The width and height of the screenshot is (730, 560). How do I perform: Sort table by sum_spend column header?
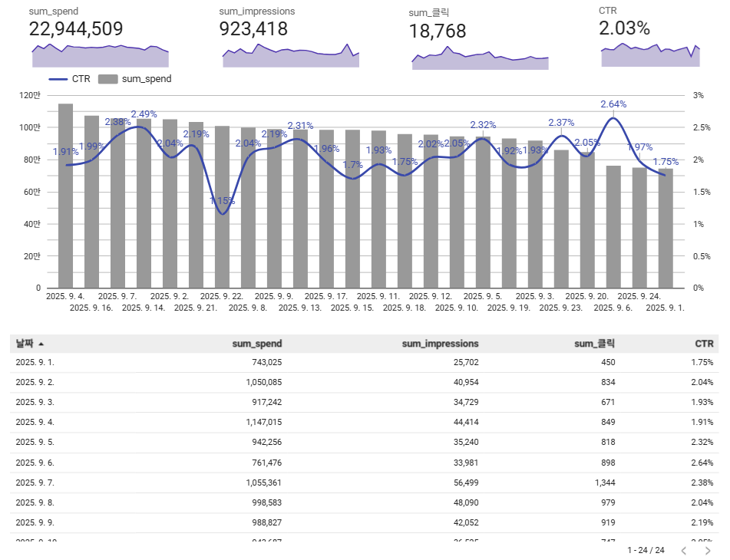point(256,344)
